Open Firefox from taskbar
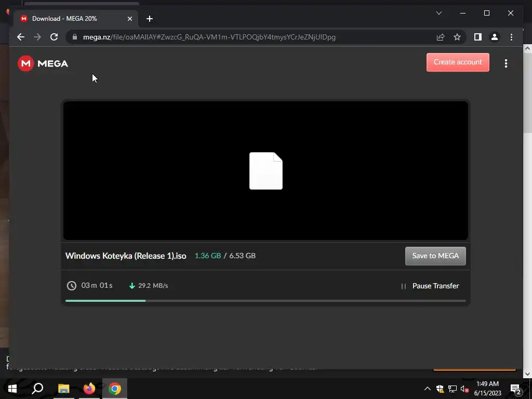 coord(89,389)
